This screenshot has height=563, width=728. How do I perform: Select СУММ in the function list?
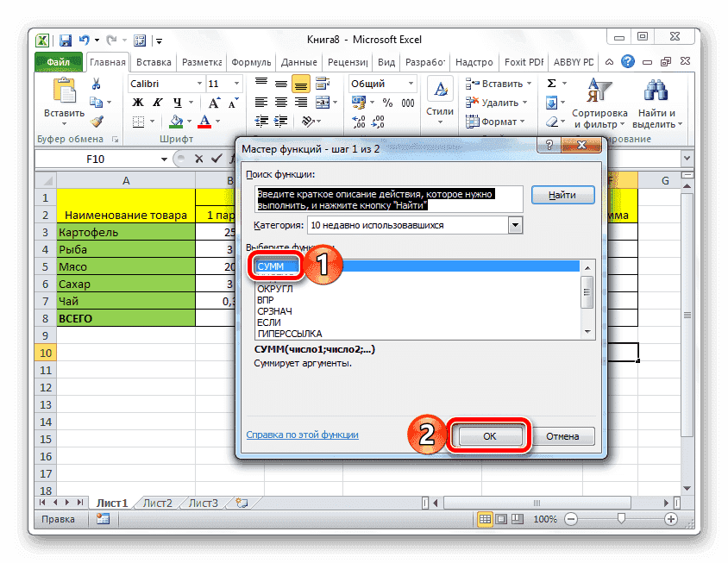[x=274, y=266]
